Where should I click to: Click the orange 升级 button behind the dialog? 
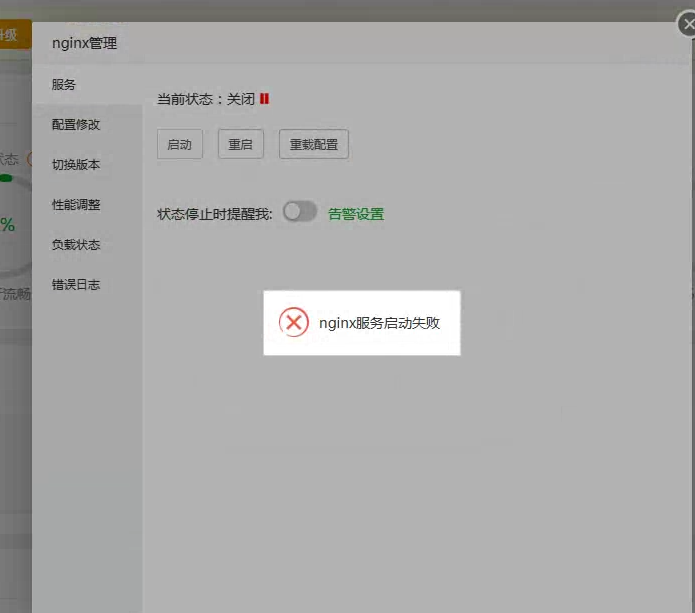[x=16, y=34]
